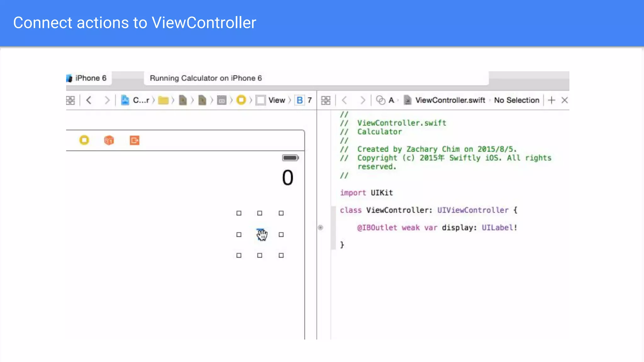This screenshot has width=644, height=362.
Task: Select the Exit icon in scene dock
Action: pyautogui.click(x=135, y=140)
